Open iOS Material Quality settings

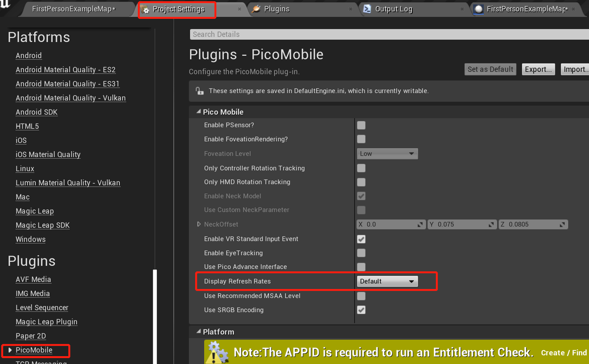coord(48,155)
